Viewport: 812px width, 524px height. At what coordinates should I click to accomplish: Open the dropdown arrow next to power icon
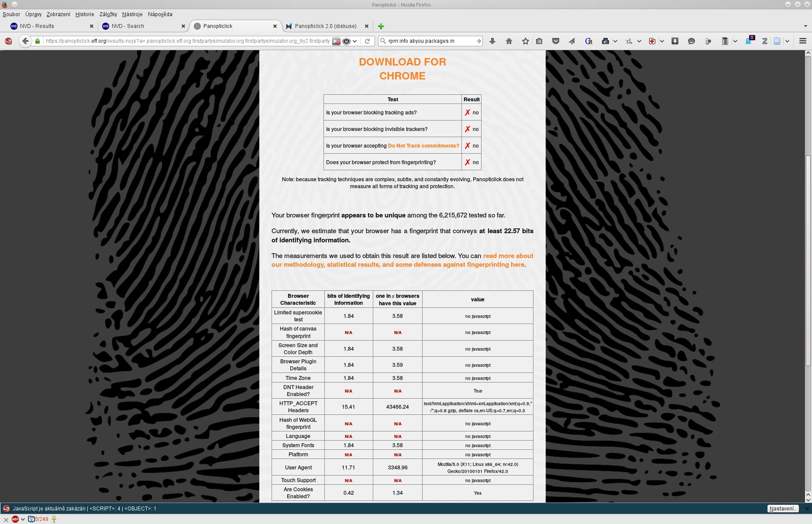coord(355,41)
